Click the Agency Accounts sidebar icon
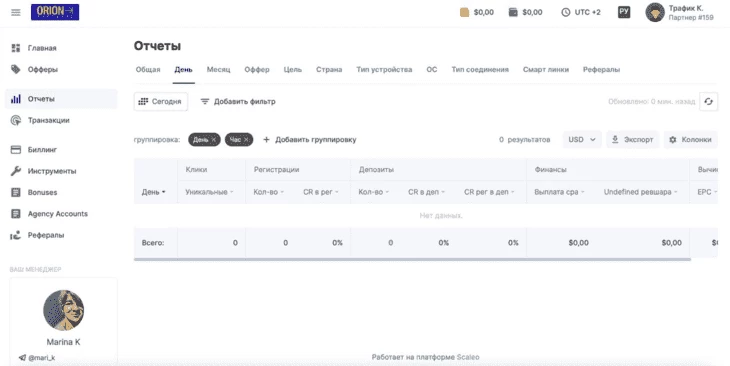 pyautogui.click(x=16, y=214)
